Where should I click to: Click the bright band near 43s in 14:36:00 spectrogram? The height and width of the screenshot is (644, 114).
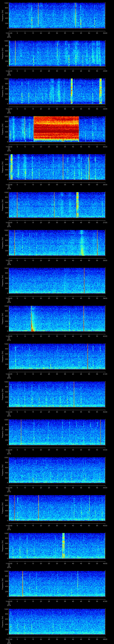point(77,205)
